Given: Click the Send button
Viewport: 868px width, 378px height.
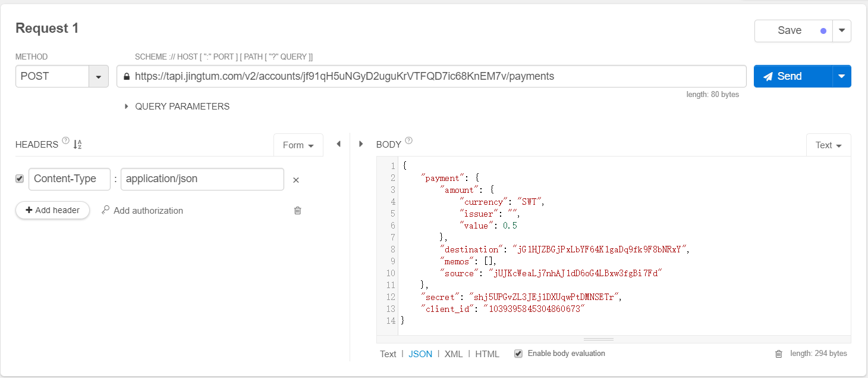Looking at the screenshot, I should pyautogui.click(x=792, y=76).
